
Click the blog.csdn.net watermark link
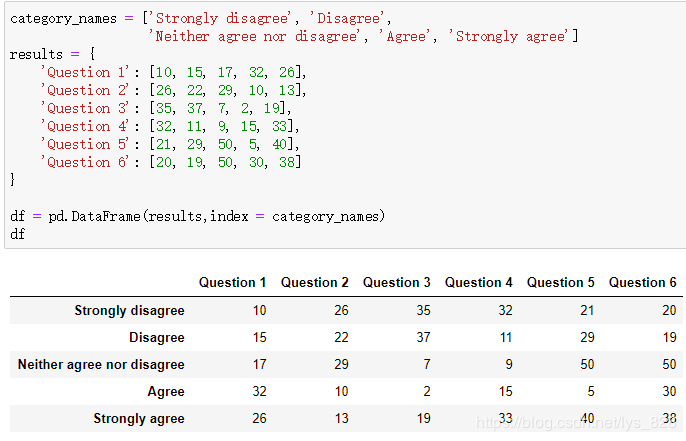(x=577, y=423)
